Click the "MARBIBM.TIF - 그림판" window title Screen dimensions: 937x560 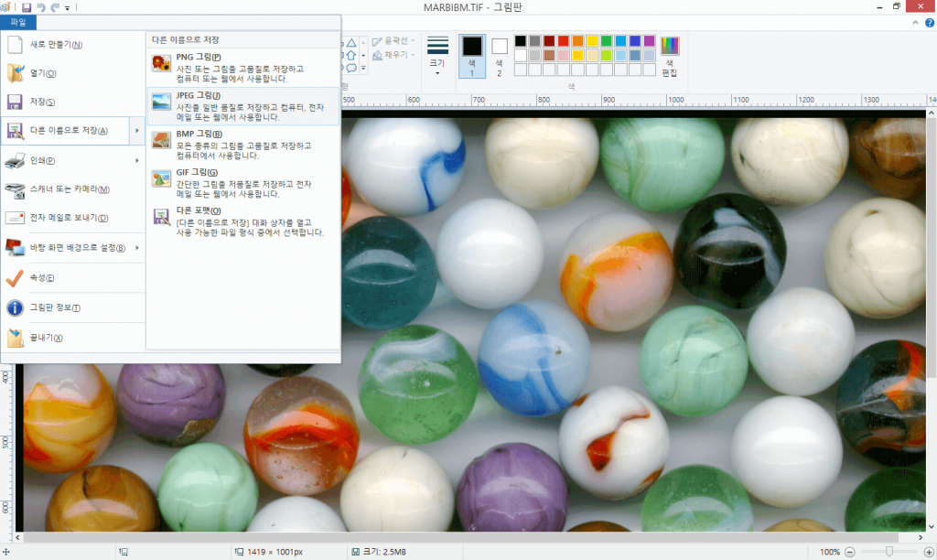click(x=473, y=7)
